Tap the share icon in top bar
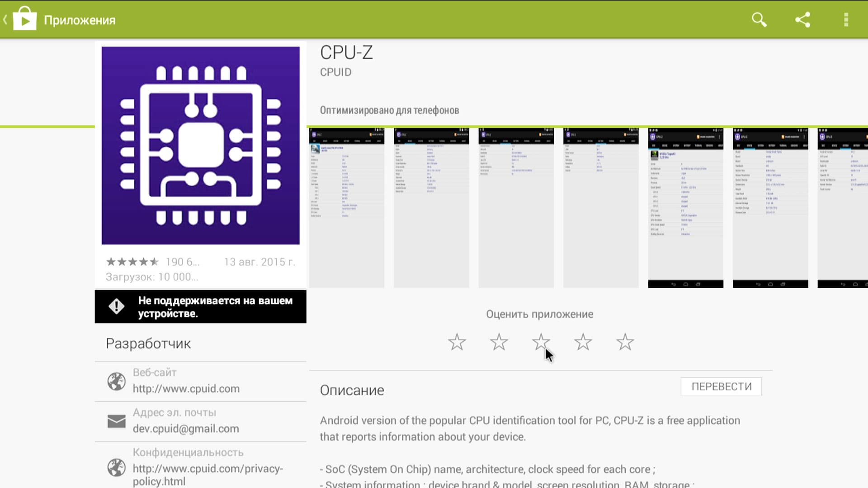Screen dimensions: 868x488 [x=802, y=20]
